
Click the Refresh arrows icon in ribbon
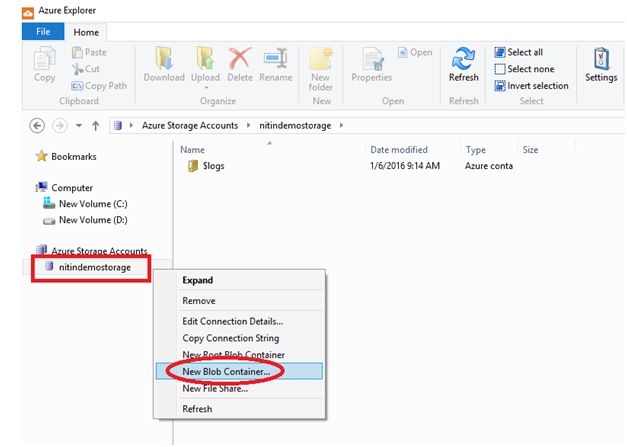(x=463, y=58)
